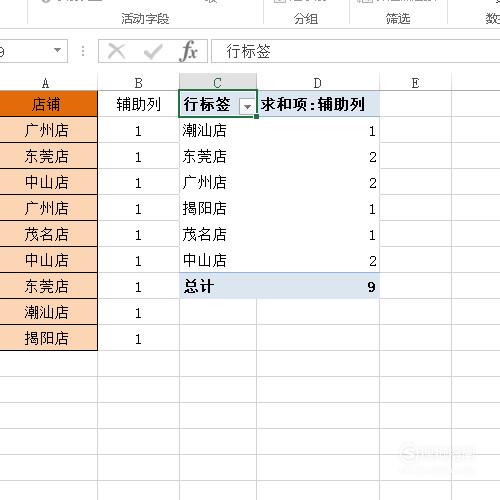Click the confirm checkmark icon in formula bar
This screenshot has width=500, height=500.
(x=153, y=52)
